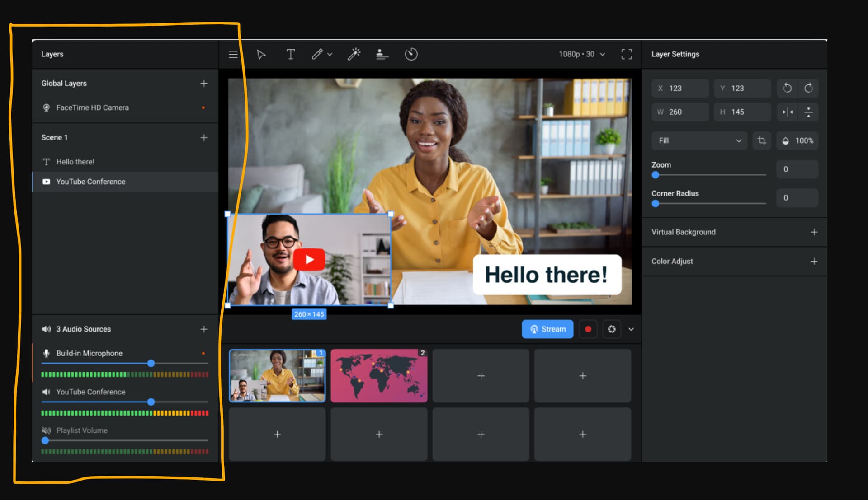Toggle the red record button
Screen dimensions: 868x500
pos(588,329)
